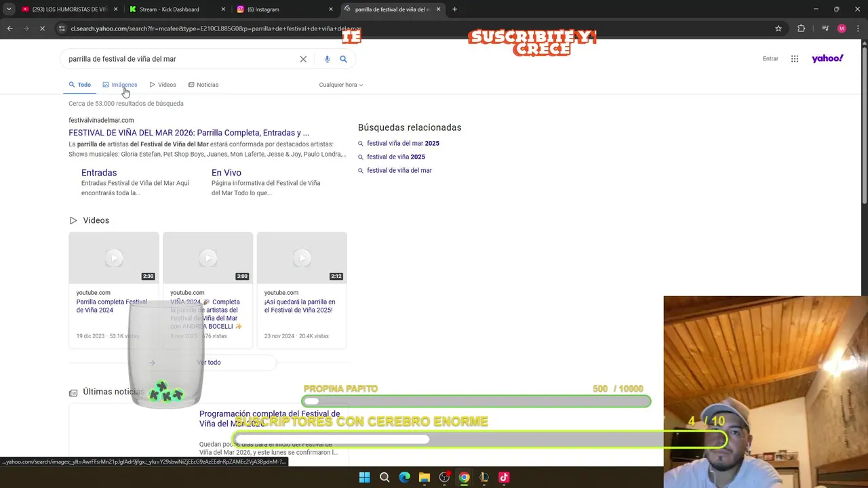The width and height of the screenshot is (868, 488).
Task: Play the 3:00 video thumbnail
Action: point(208,258)
